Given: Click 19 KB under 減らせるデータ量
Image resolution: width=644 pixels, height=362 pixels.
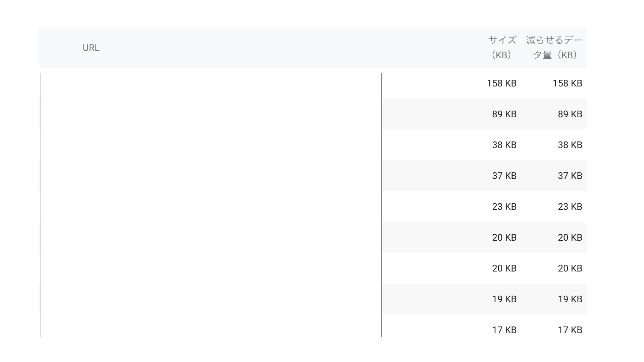Looking at the screenshot, I should 570,299.
